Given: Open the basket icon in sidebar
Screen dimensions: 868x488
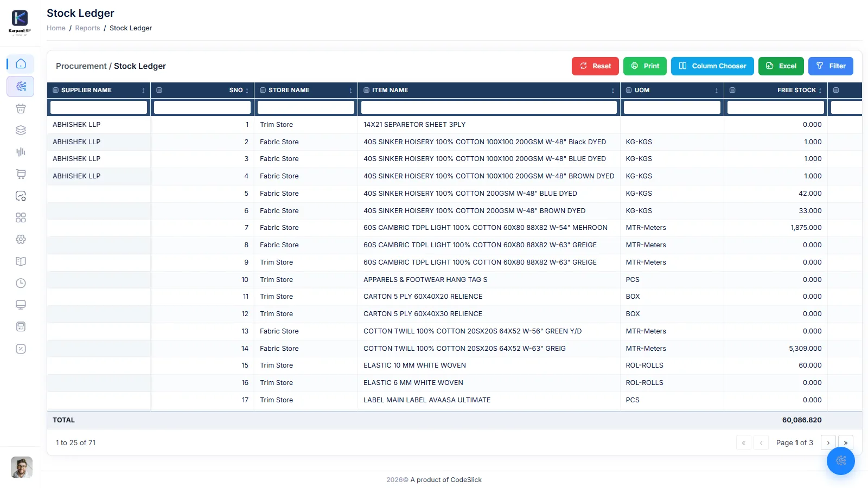Looking at the screenshot, I should pos(21,108).
